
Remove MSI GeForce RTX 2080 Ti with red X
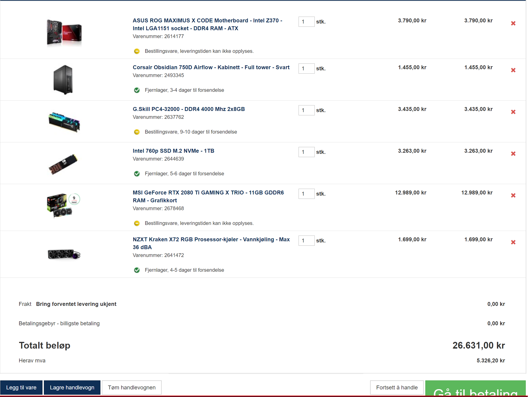513,196
